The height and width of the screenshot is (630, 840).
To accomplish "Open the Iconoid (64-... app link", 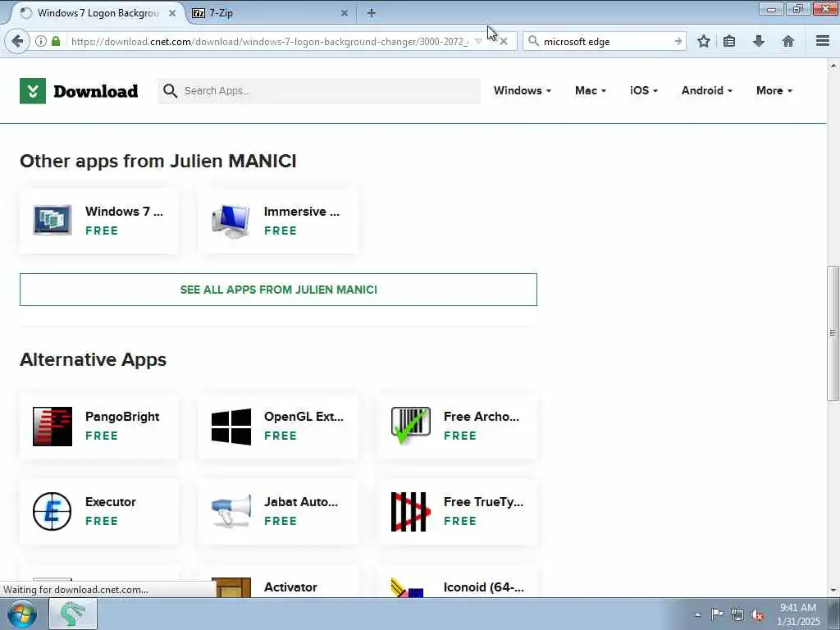I will 484,587.
